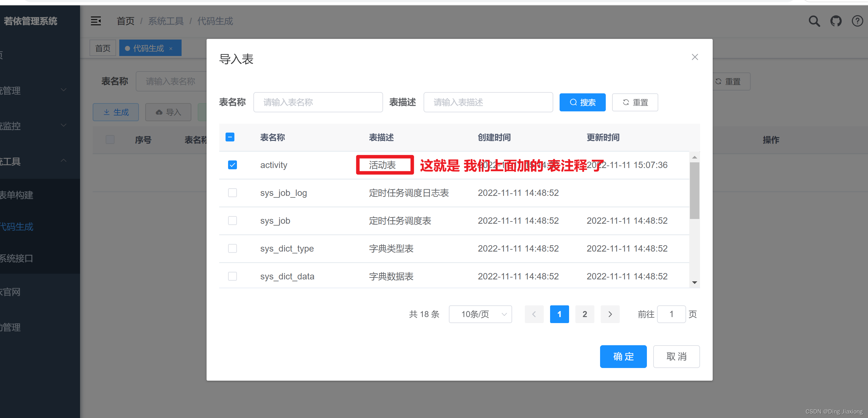Click the help question mark icon

(x=857, y=21)
